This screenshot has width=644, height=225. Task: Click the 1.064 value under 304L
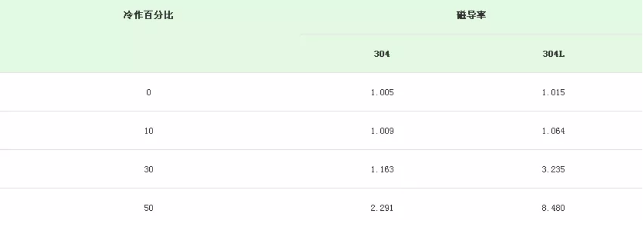(x=554, y=131)
